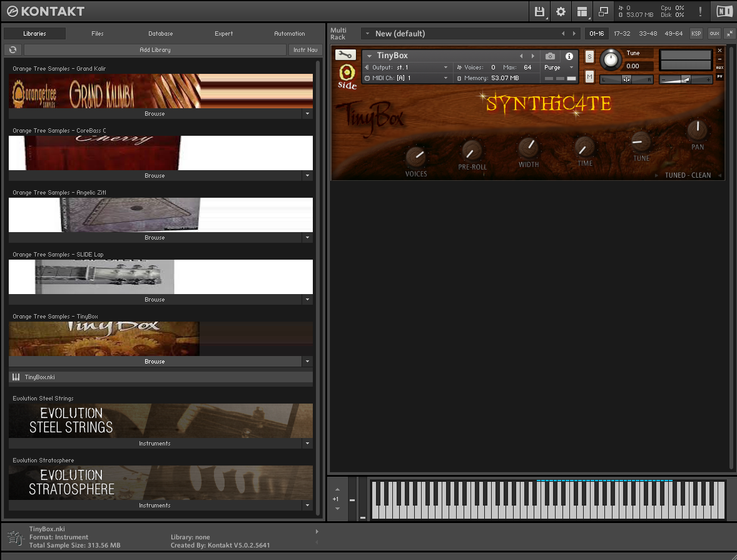Click the TinyBox Side logo icon
Image resolution: width=737 pixels, height=560 pixels.
coord(347,76)
